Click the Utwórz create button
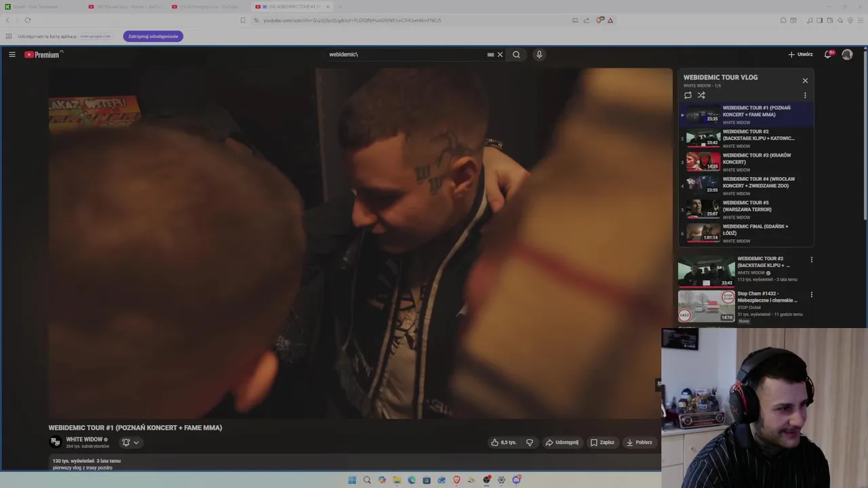The image size is (868, 488). 800,54
